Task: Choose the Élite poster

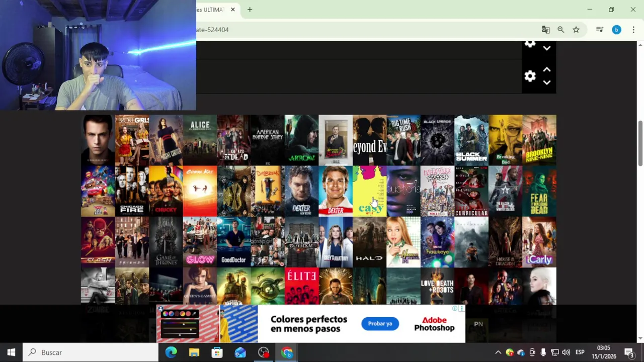Action: pos(301,286)
